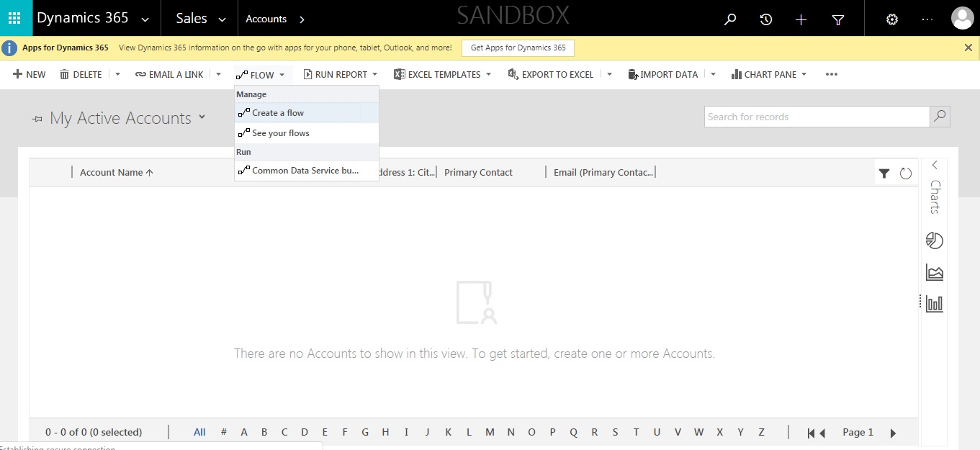This screenshot has width=980, height=450.
Task: Open Advanced Find funnel icon
Action: point(838,19)
